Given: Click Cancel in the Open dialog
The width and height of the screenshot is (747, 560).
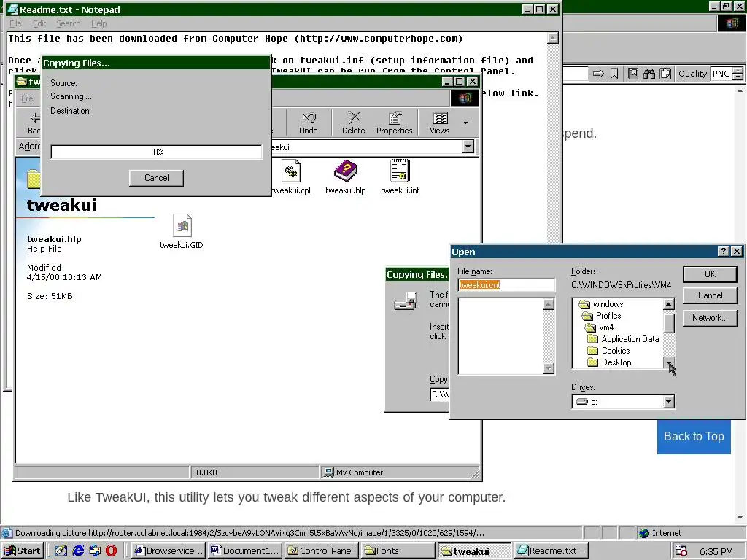Looking at the screenshot, I should coord(710,295).
